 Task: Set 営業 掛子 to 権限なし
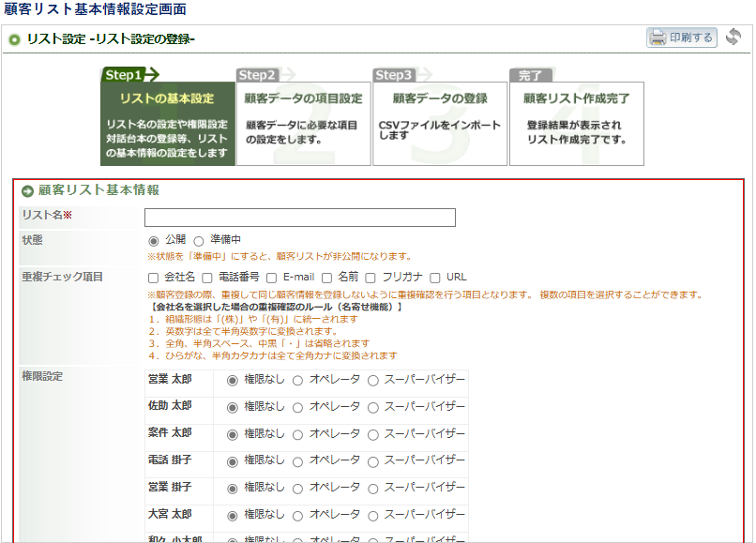coord(233,489)
